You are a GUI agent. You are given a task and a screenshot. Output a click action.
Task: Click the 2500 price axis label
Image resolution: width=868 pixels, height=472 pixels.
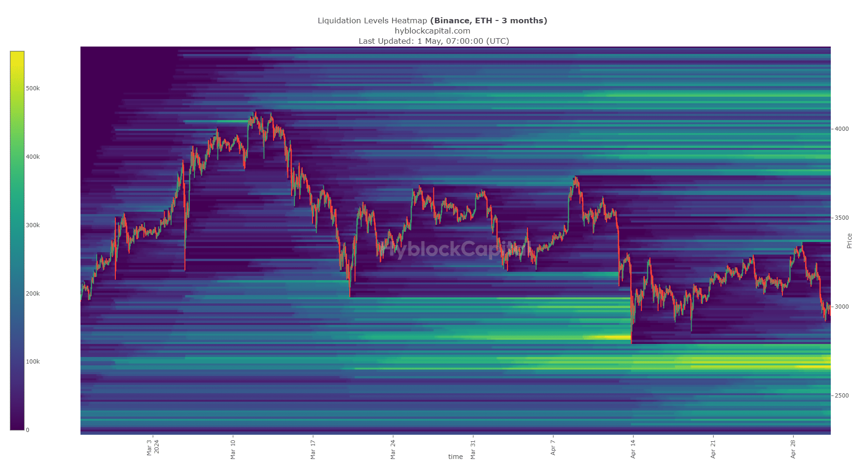[841, 396]
